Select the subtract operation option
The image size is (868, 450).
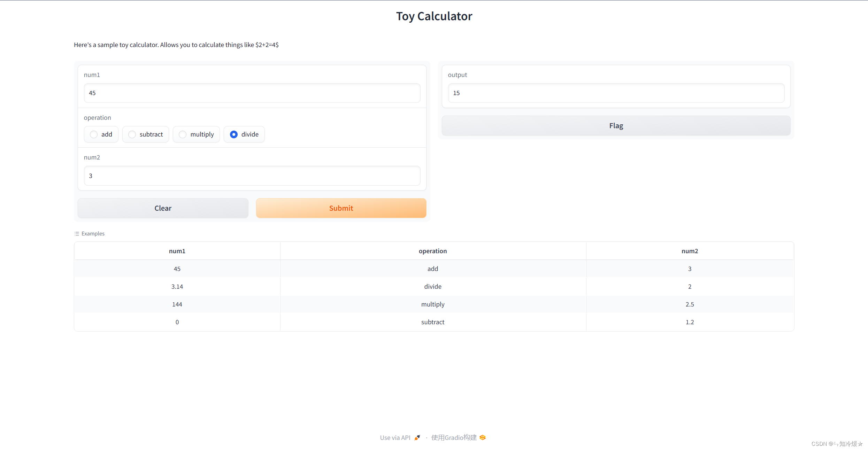coord(132,134)
